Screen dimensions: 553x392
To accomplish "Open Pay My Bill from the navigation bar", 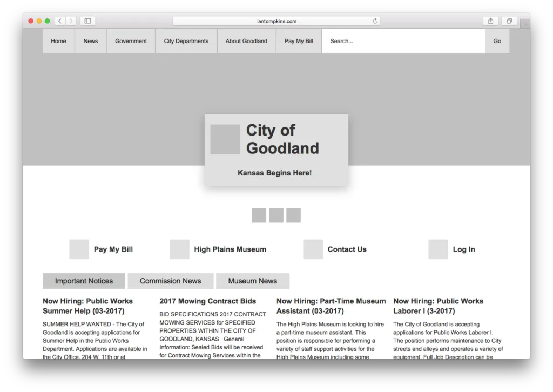I will point(298,40).
